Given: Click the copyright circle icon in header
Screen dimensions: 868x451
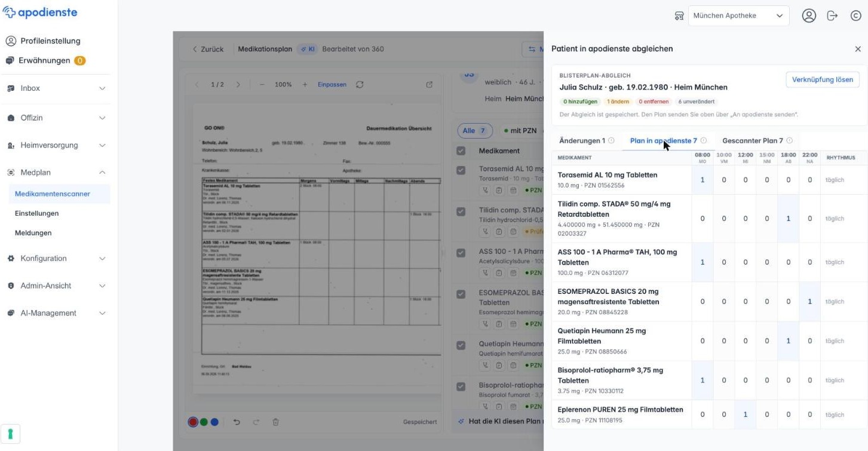Looking at the screenshot, I should (x=855, y=16).
